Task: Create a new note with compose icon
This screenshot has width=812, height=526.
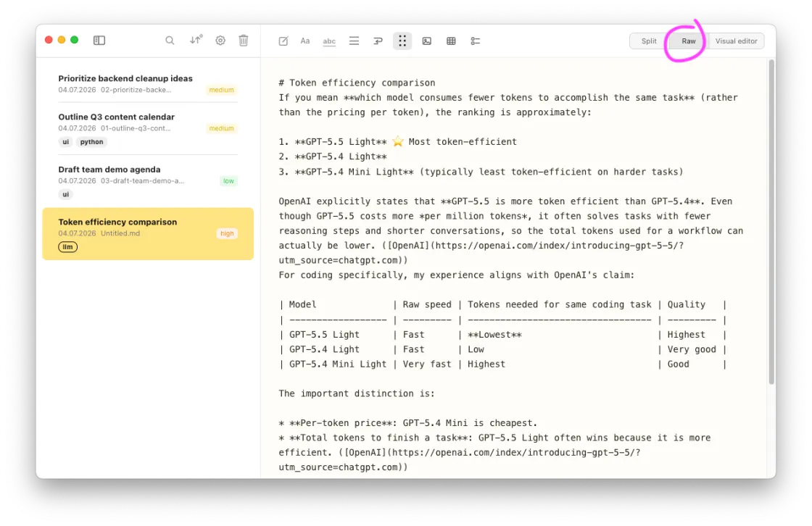Action: [x=283, y=41]
